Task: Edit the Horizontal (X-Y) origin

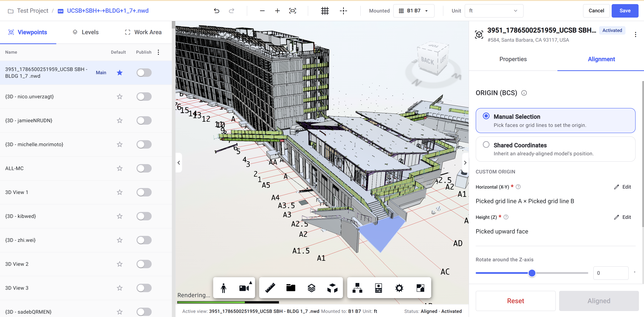Action: click(622, 187)
